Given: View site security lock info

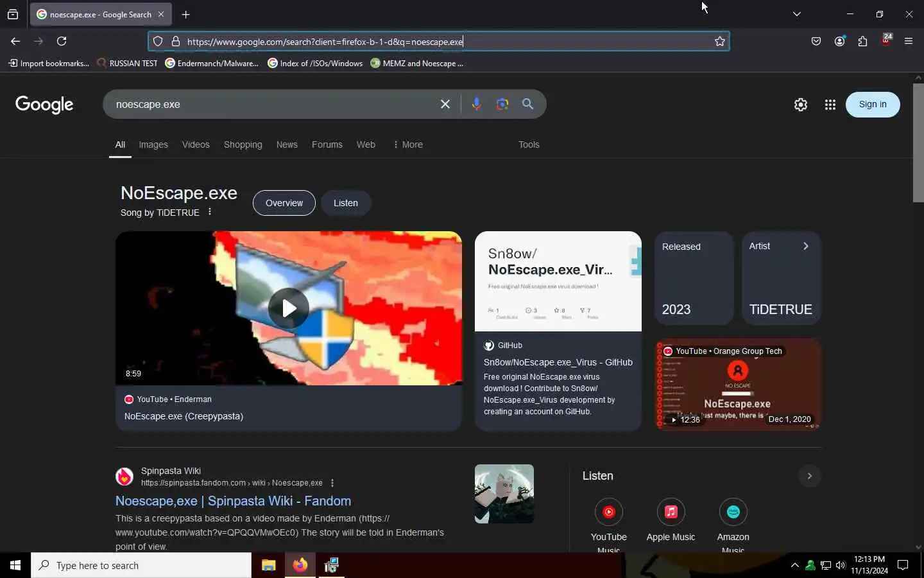Looking at the screenshot, I should click(175, 41).
